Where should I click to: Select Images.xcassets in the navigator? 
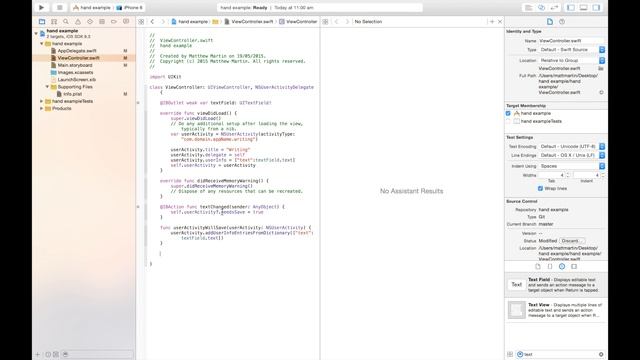click(x=75, y=73)
